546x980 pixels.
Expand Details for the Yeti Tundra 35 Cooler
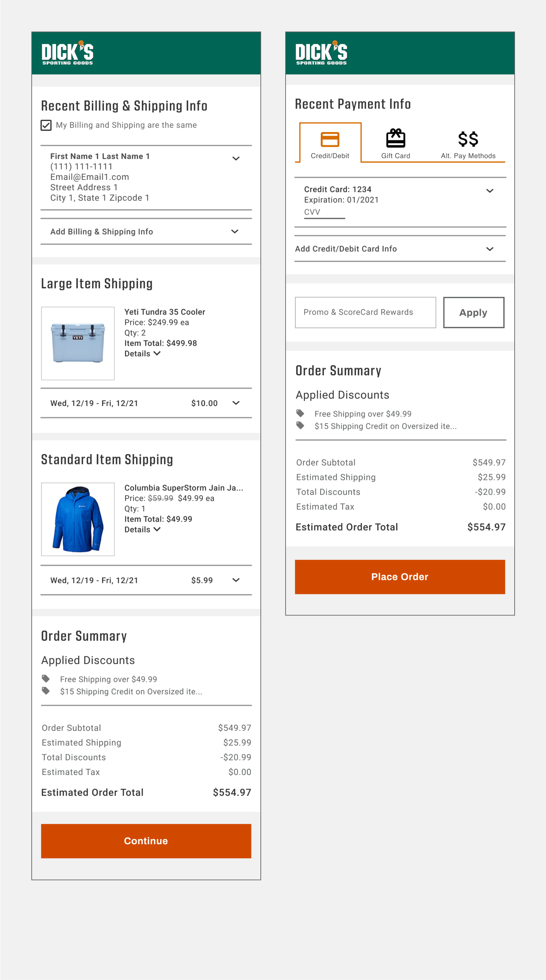coord(142,354)
